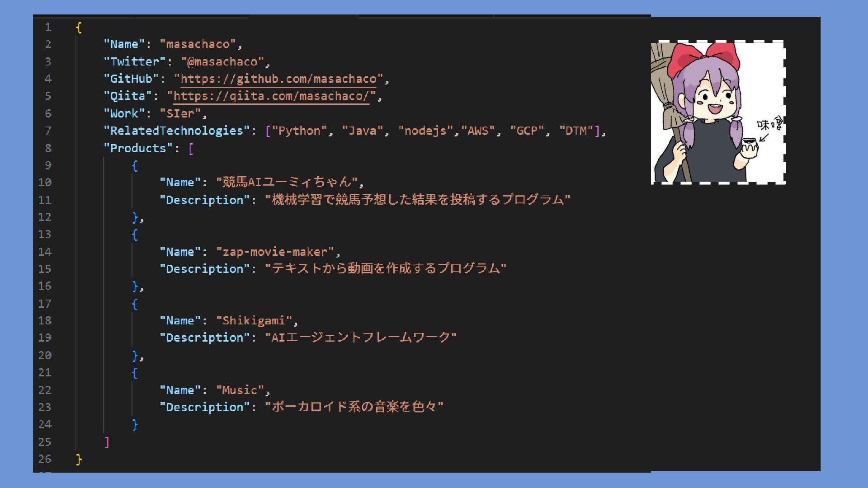Click the "zap-movie-maker" string value

click(x=275, y=252)
